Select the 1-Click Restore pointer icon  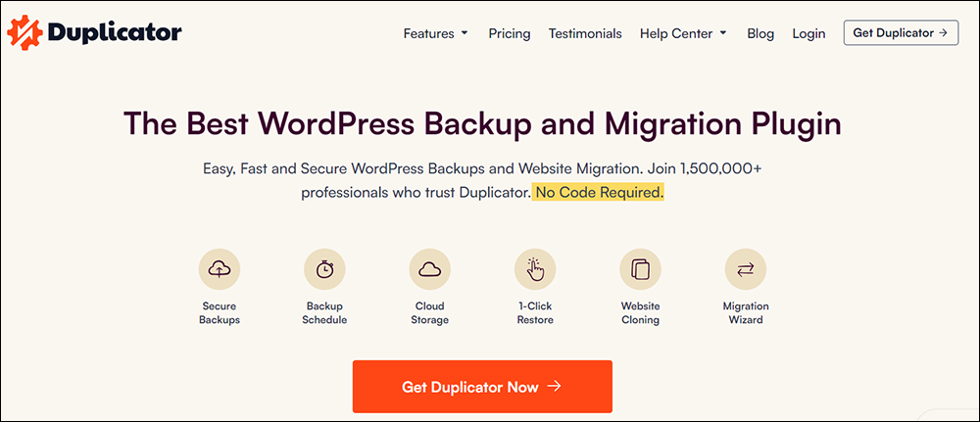535,269
